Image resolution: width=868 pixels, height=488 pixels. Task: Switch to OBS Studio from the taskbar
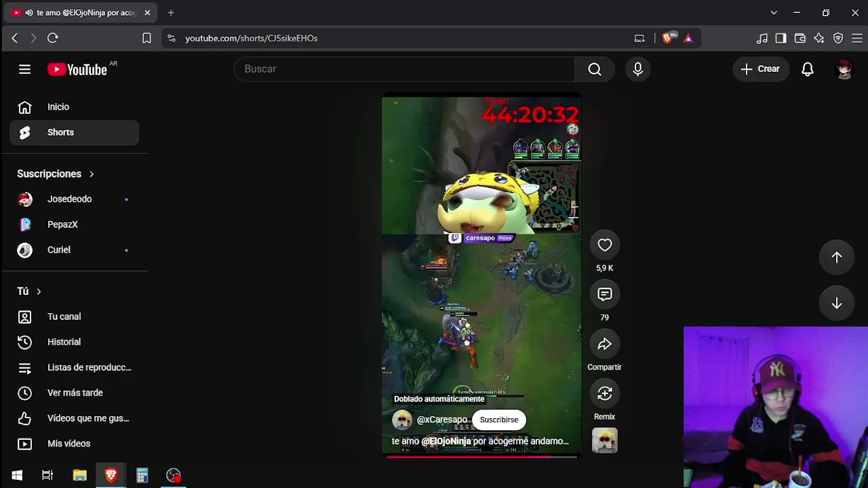tap(174, 475)
